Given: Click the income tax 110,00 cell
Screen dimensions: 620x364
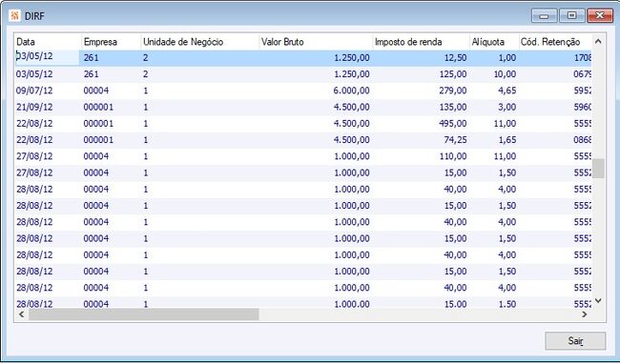Looking at the screenshot, I should coord(453,156).
